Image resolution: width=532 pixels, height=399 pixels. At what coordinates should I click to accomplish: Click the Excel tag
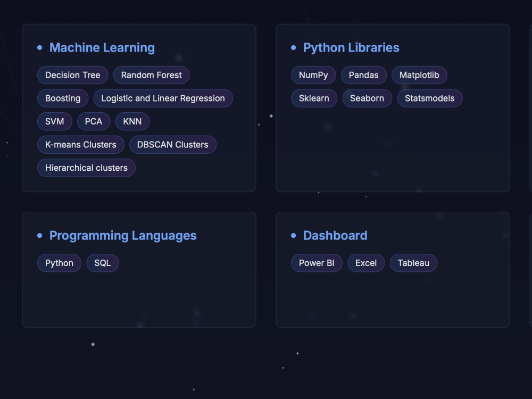point(366,263)
